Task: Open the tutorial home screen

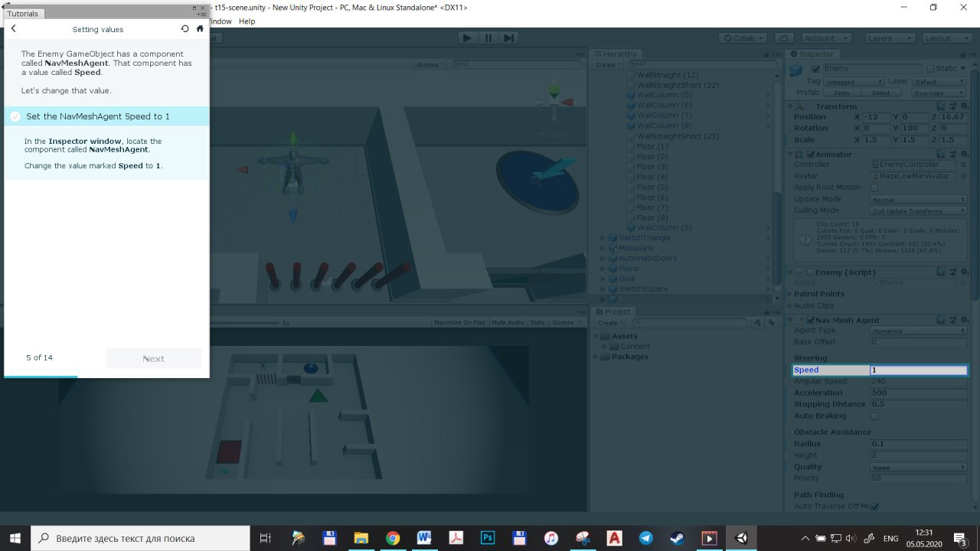Action: [x=200, y=28]
